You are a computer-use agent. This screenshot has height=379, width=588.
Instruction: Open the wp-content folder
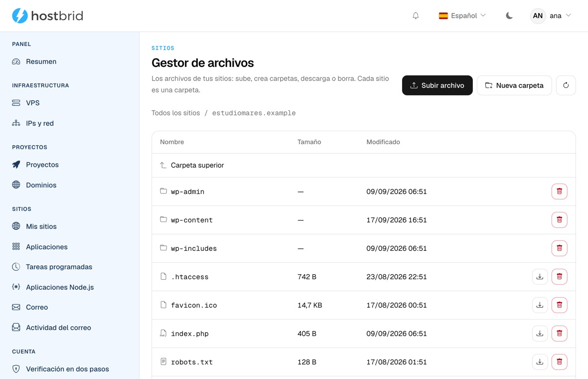(192, 220)
